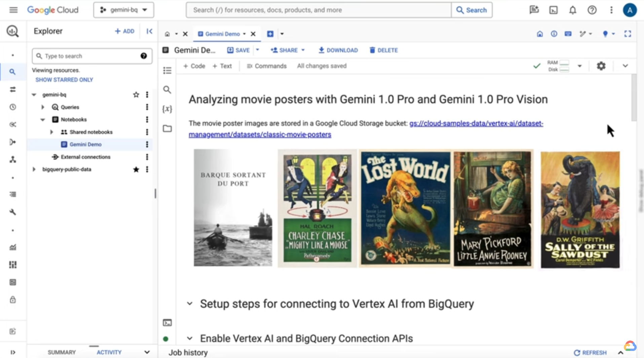The width and height of the screenshot is (644, 358).
Task: Click the Explorer search field
Action: pyautogui.click(x=92, y=56)
